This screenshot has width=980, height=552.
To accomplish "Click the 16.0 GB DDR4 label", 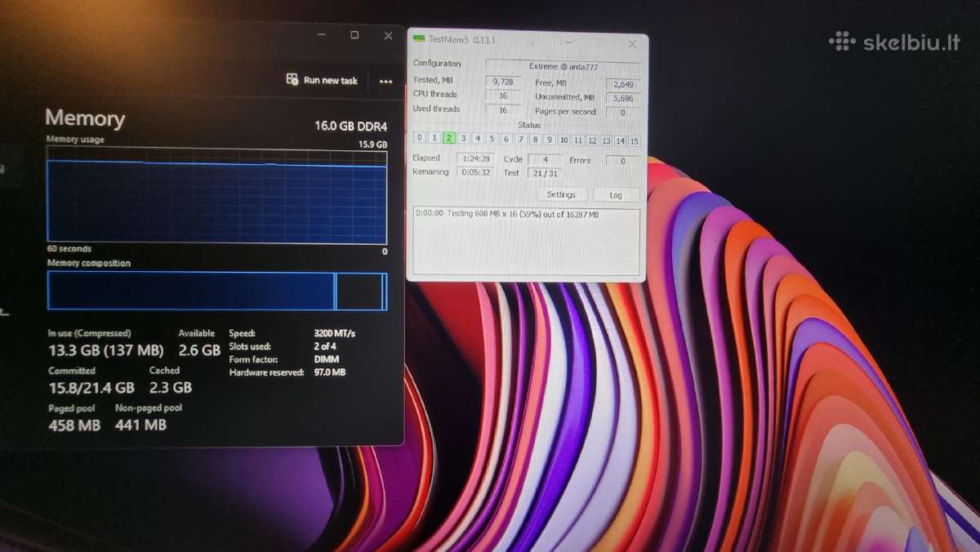I will 350,126.
